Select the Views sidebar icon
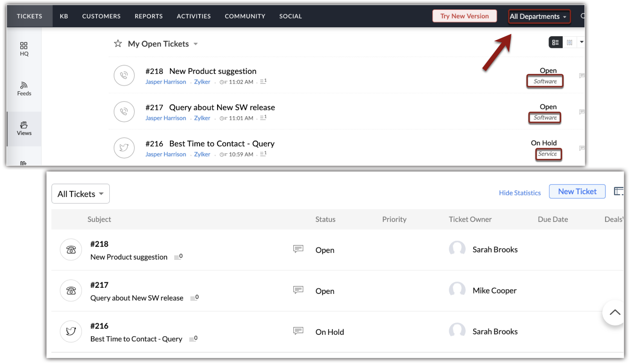 pyautogui.click(x=24, y=128)
